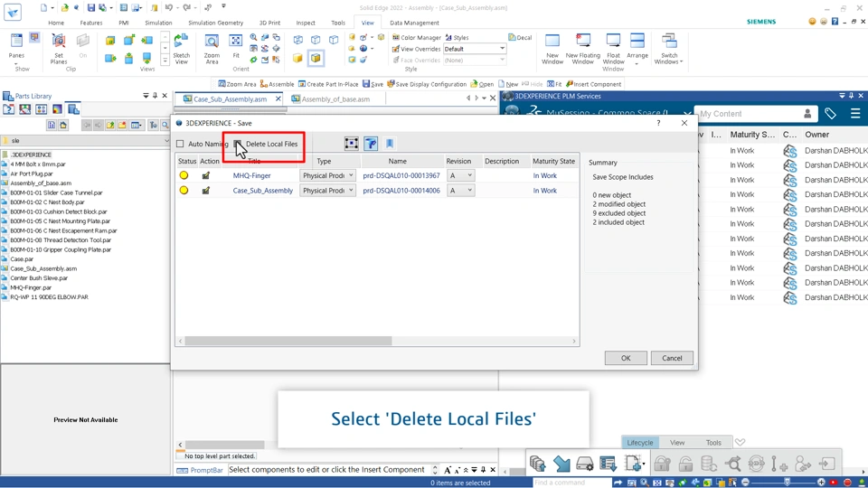Toggle View Overrides checkbox in ribbon
Image resolution: width=868 pixels, height=488 pixels.
[395, 49]
